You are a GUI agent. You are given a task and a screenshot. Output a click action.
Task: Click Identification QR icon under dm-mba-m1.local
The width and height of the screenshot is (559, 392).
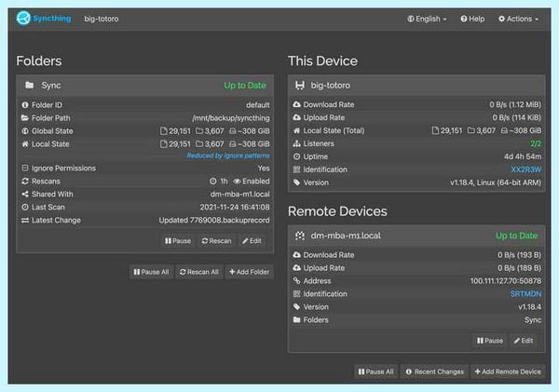click(x=296, y=294)
